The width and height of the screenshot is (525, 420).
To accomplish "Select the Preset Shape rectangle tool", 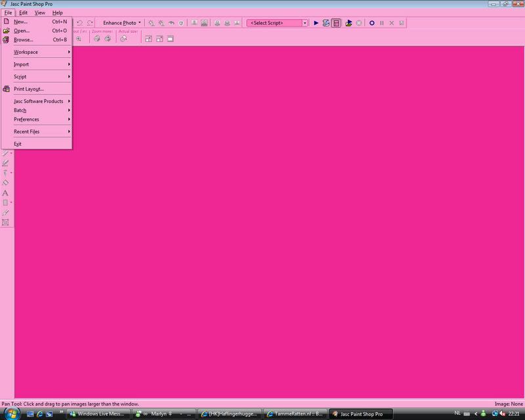I will pos(5,203).
